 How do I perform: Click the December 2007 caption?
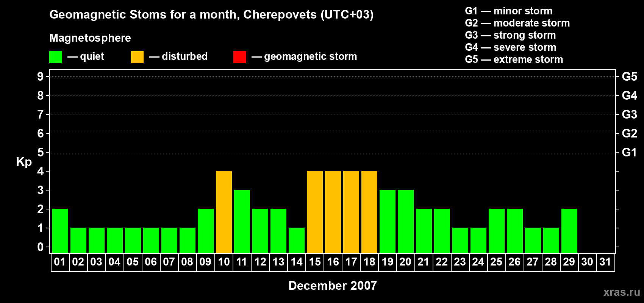click(333, 286)
